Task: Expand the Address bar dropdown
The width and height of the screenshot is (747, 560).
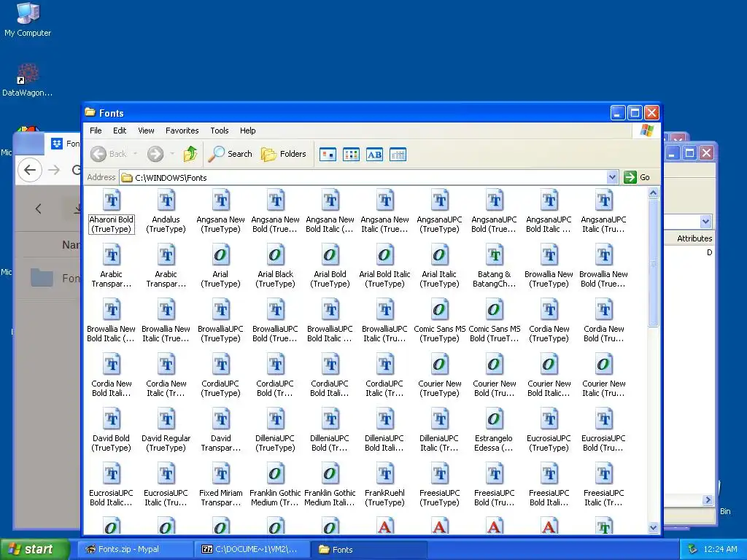Action: (x=613, y=177)
